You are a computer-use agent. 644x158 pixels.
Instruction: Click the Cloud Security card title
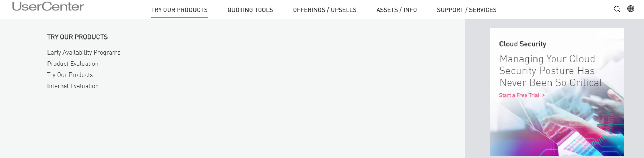pos(523,44)
